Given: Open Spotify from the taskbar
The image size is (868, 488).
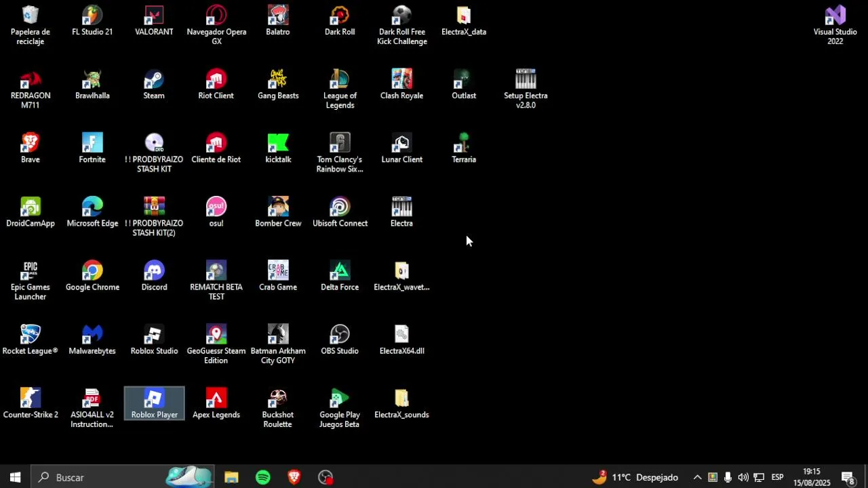Looking at the screenshot, I should [x=263, y=477].
